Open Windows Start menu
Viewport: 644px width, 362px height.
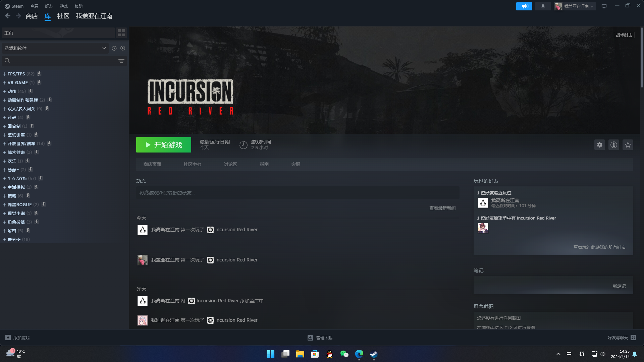270,354
